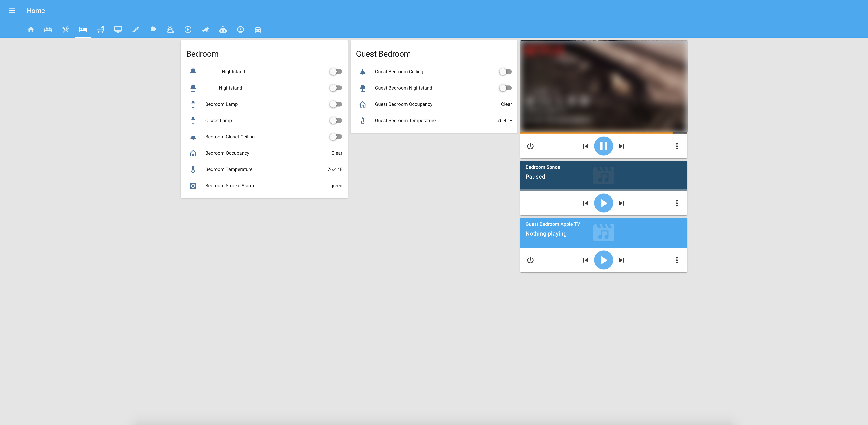Play Bedroom Sonos
Image resolution: width=868 pixels, height=425 pixels.
pyautogui.click(x=603, y=203)
